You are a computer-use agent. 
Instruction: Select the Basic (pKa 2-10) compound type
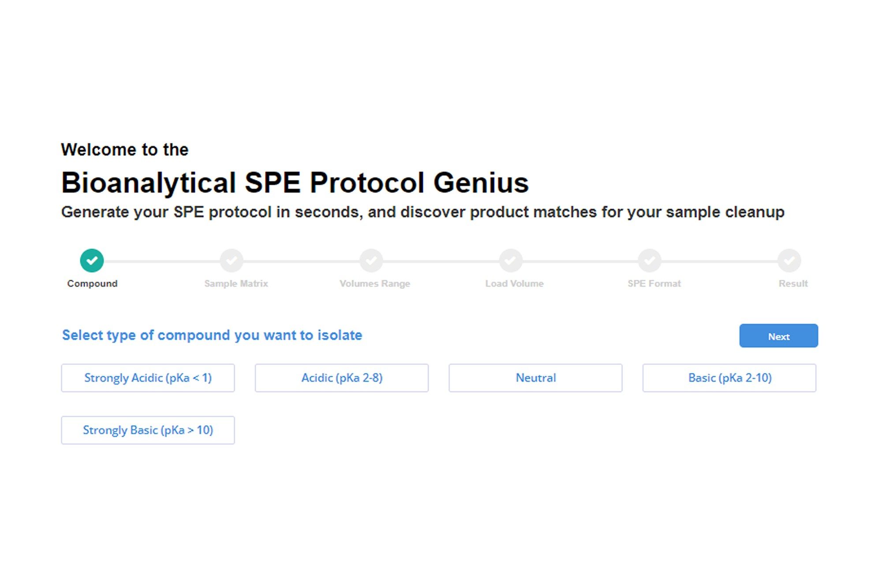(x=729, y=378)
